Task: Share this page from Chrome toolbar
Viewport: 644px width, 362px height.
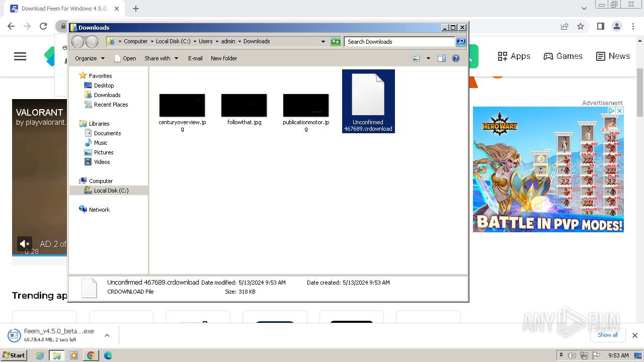Action: coord(565,26)
